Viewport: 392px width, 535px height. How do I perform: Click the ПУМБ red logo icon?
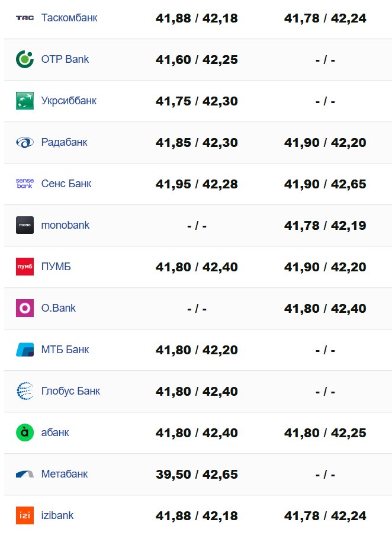25,267
